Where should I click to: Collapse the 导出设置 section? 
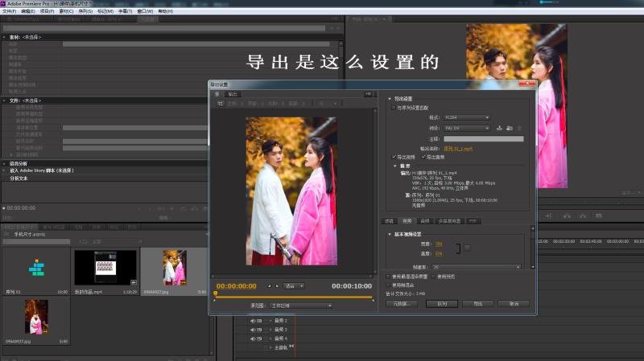point(390,99)
